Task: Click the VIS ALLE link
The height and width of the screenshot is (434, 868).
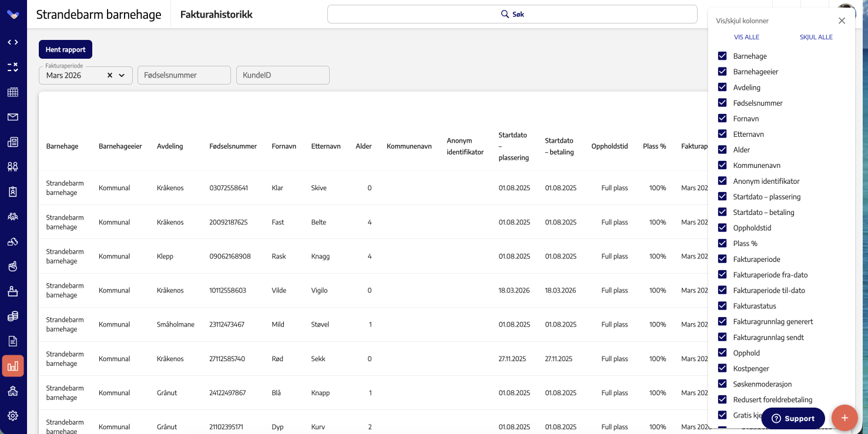Action: [746, 37]
